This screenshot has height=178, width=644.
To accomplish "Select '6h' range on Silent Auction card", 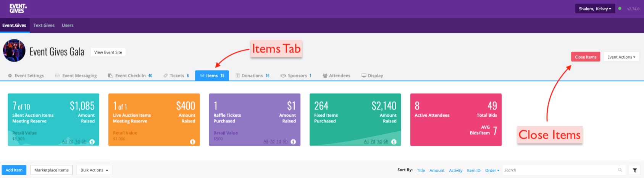I will (84, 141).
